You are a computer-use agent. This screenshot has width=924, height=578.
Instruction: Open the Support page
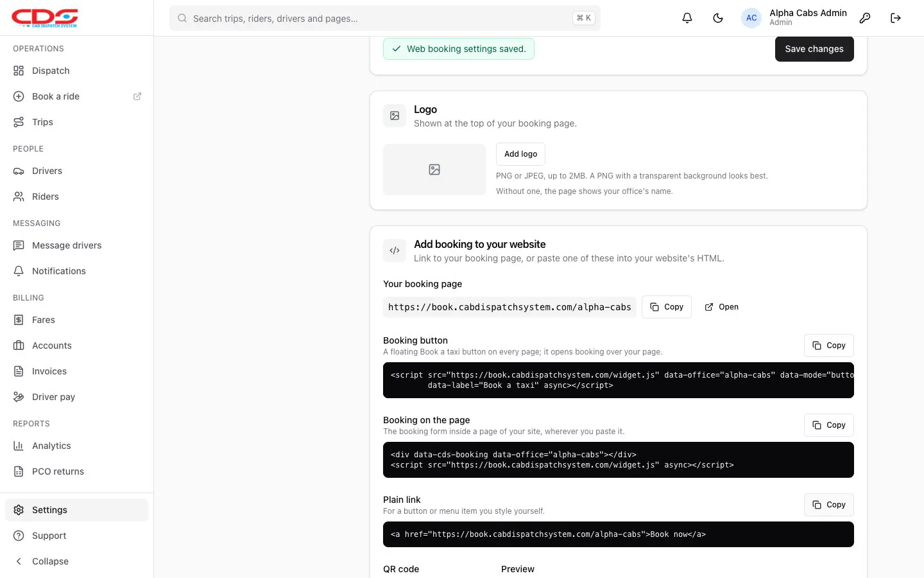(x=76, y=536)
